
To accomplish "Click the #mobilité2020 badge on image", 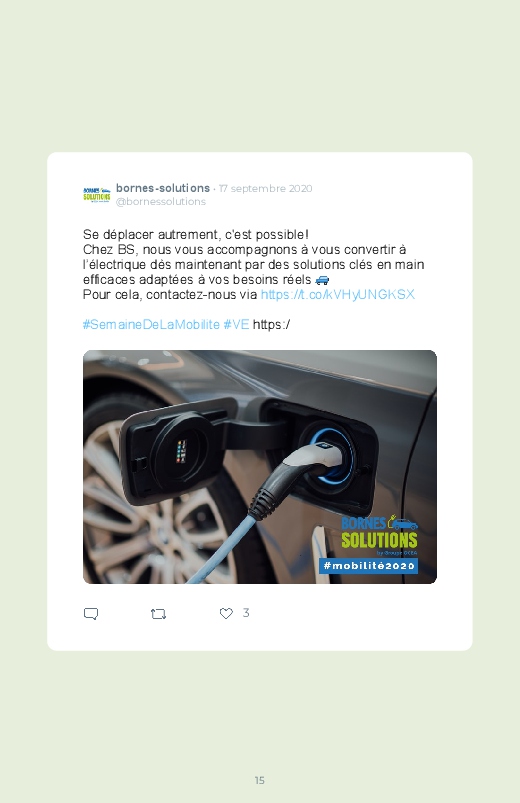I will tap(368, 566).
